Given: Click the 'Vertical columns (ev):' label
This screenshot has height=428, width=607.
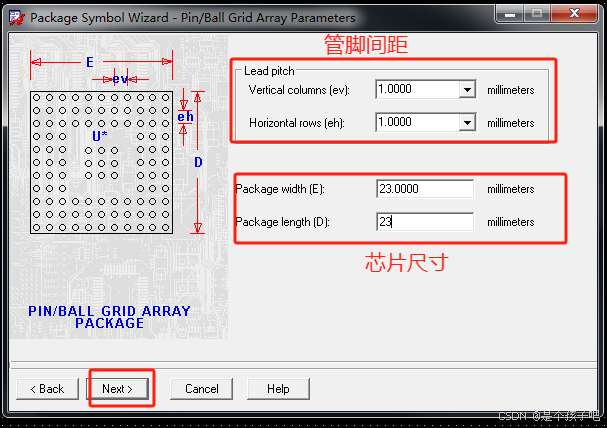Looking at the screenshot, I should click(299, 90).
